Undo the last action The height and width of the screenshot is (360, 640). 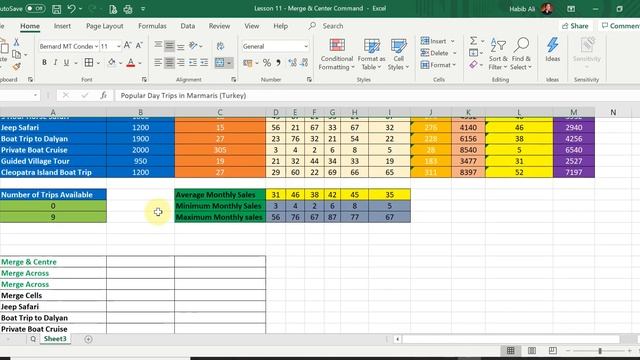(x=71, y=9)
